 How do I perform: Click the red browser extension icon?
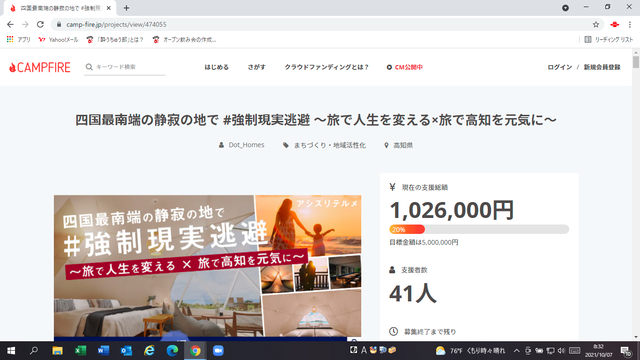[614, 24]
